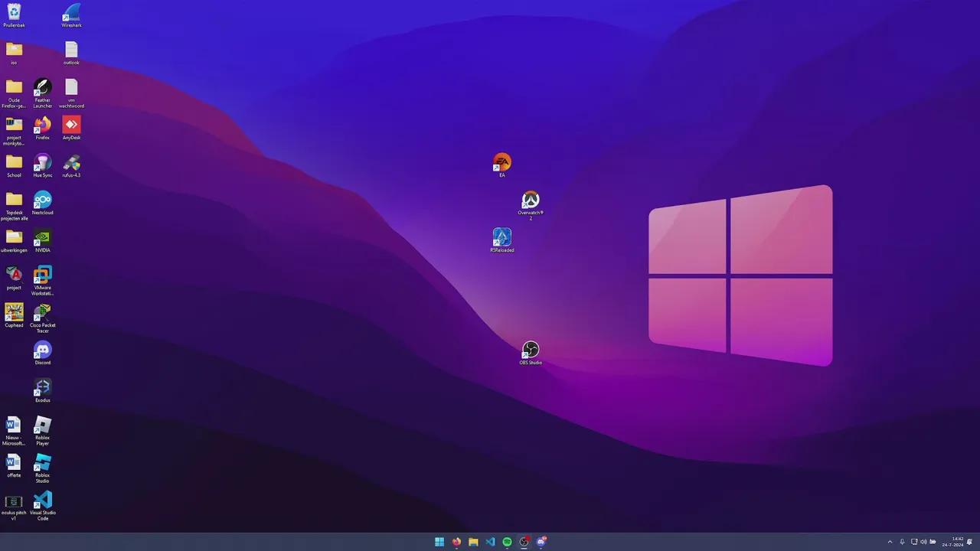Select the Roblox Player shortcut
Screen dimensions: 980x551
tap(43, 431)
